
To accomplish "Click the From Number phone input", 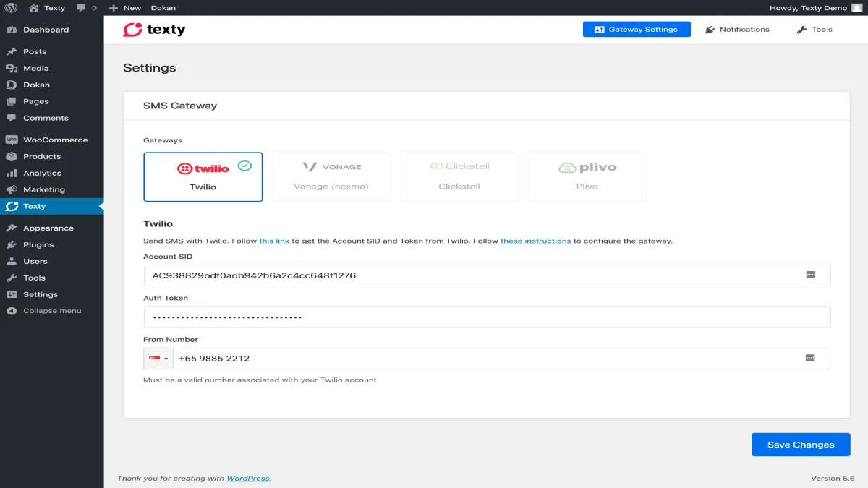I will [502, 359].
